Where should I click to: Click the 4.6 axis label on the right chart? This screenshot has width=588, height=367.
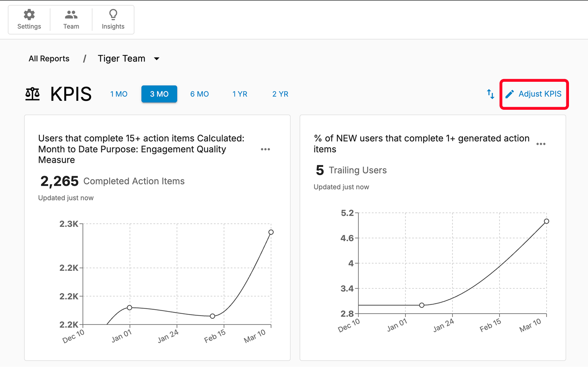[347, 238]
